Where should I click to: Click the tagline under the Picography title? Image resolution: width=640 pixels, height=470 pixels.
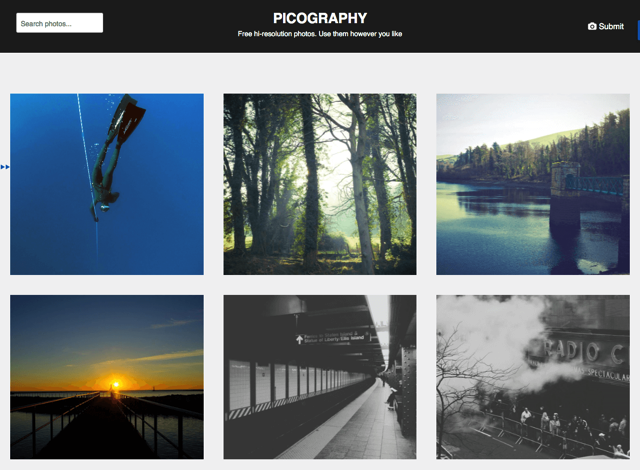pyautogui.click(x=320, y=34)
